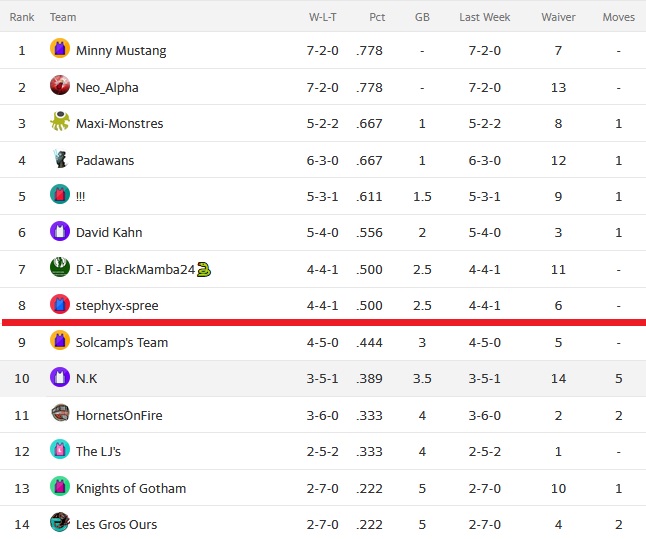Click The LJ's pink jersey avatar
This screenshot has width=646, height=539.
coord(60,449)
